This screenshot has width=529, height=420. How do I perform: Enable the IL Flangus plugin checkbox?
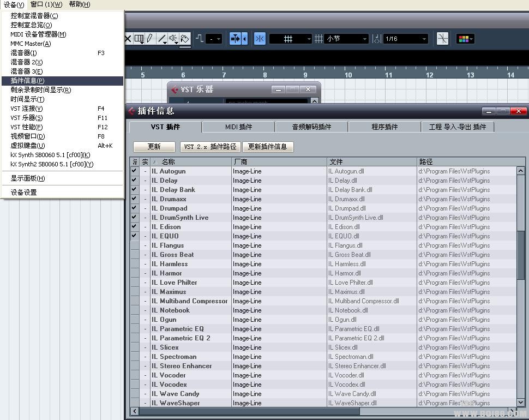coord(134,245)
